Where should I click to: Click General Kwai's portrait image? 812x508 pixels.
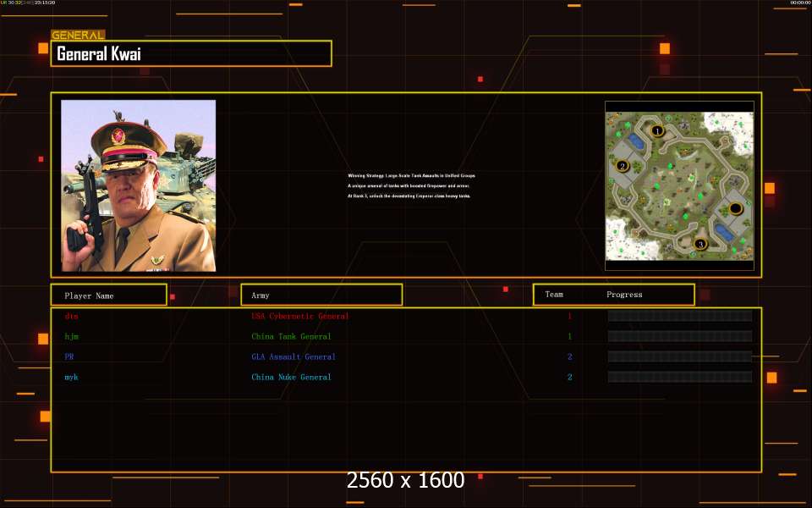pos(139,185)
